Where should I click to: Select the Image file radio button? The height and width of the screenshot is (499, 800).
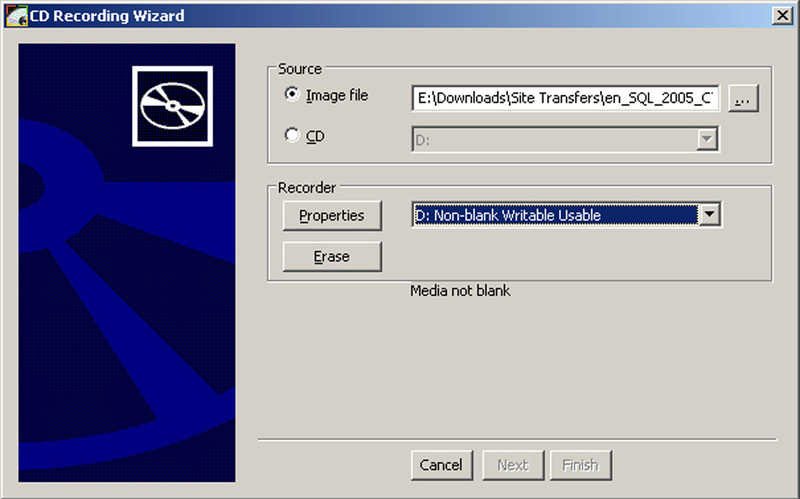[x=292, y=94]
